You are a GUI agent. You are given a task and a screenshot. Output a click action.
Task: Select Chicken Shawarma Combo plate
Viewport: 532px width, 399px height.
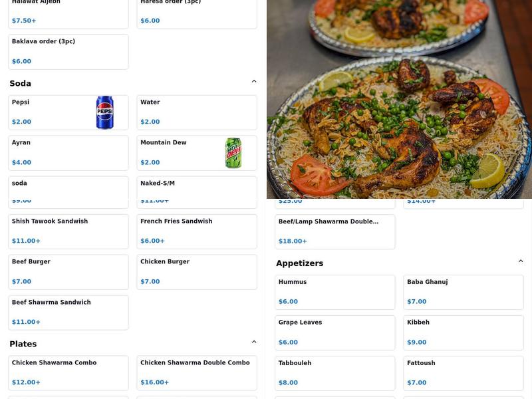(68, 373)
